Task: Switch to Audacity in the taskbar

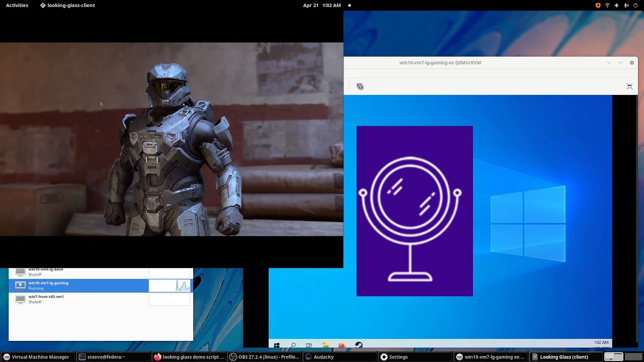Action: 340,357
